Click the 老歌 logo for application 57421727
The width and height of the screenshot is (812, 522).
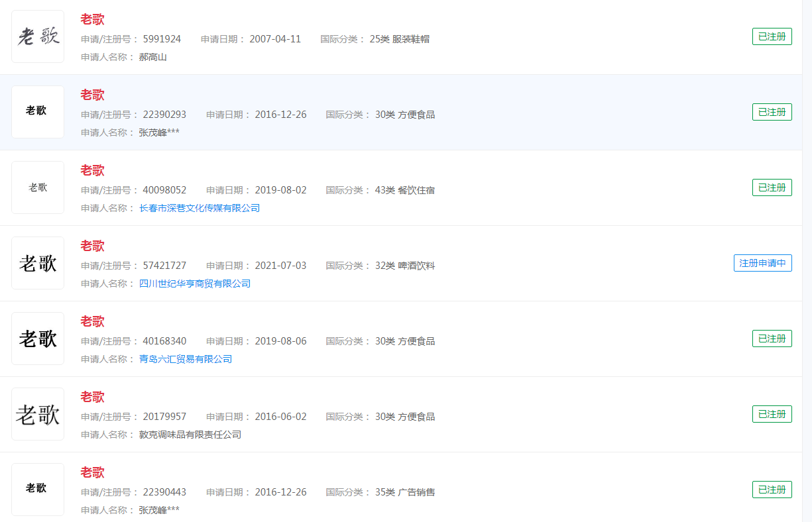[x=37, y=263]
